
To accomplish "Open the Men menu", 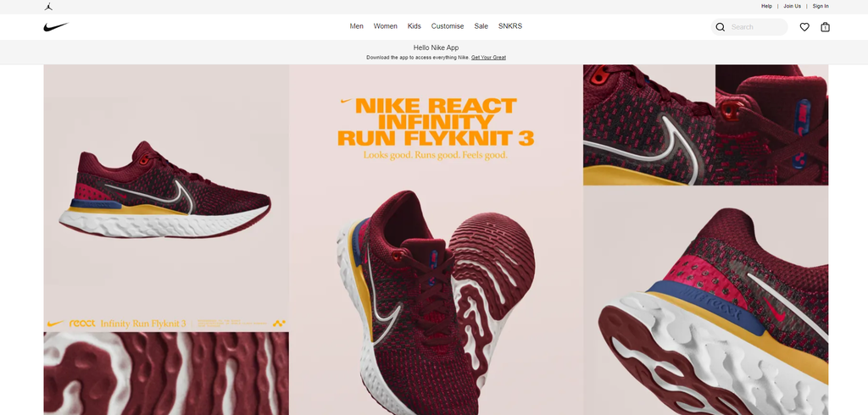I will 356,26.
